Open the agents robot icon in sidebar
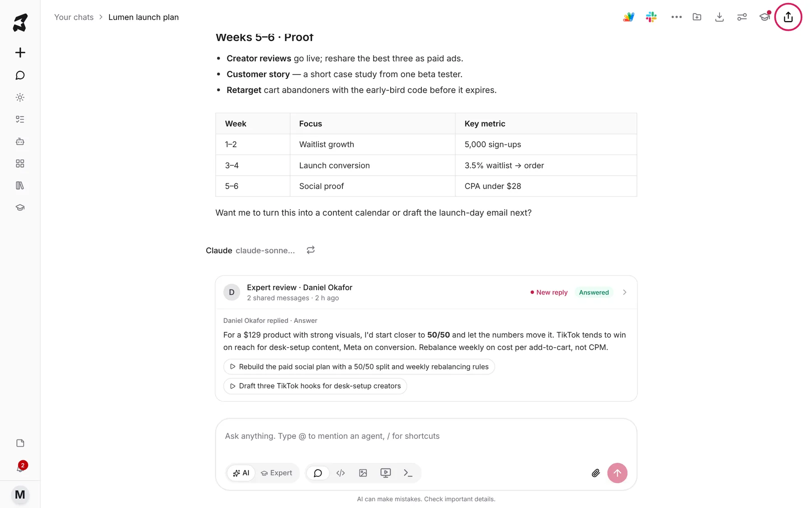This screenshot has width=812, height=508. [x=20, y=141]
